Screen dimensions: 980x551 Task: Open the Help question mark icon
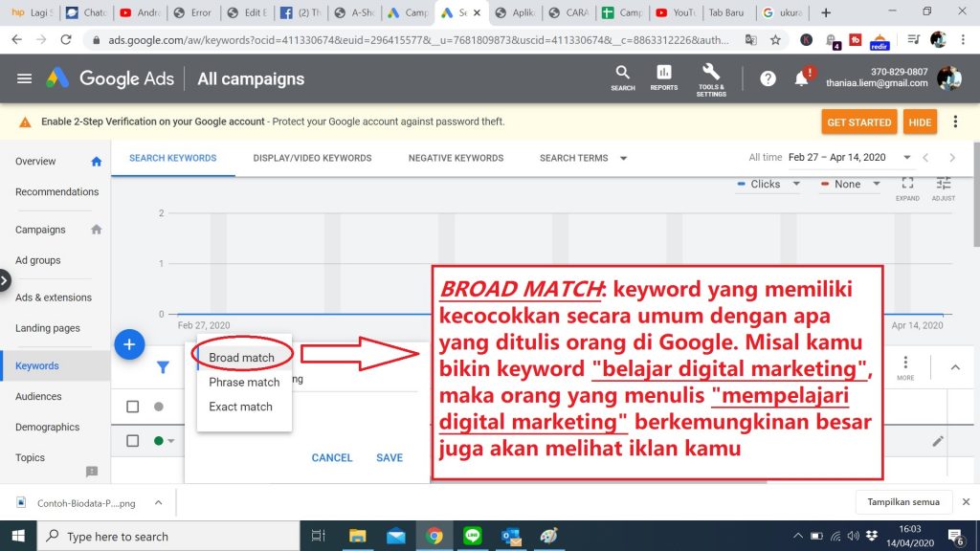[x=768, y=78]
